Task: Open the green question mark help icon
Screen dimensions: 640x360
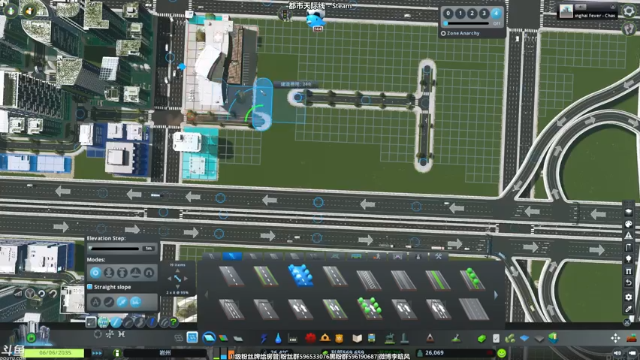Action: tap(173, 322)
